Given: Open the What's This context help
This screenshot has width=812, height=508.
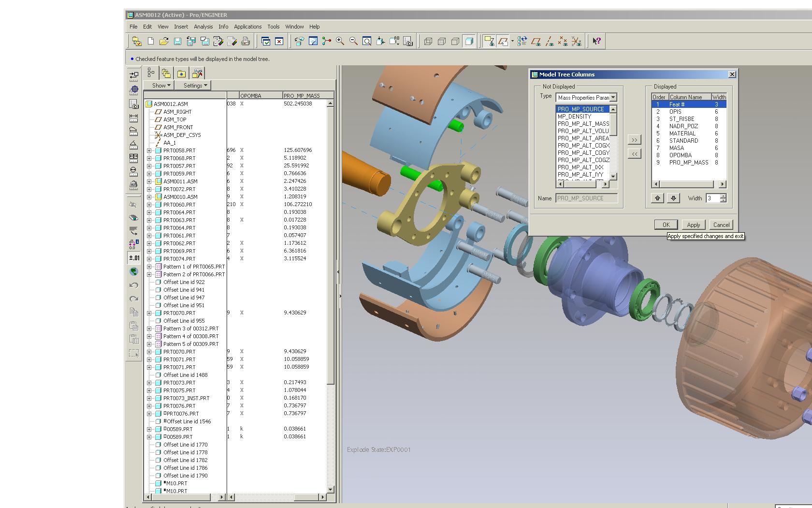Looking at the screenshot, I should [x=597, y=41].
